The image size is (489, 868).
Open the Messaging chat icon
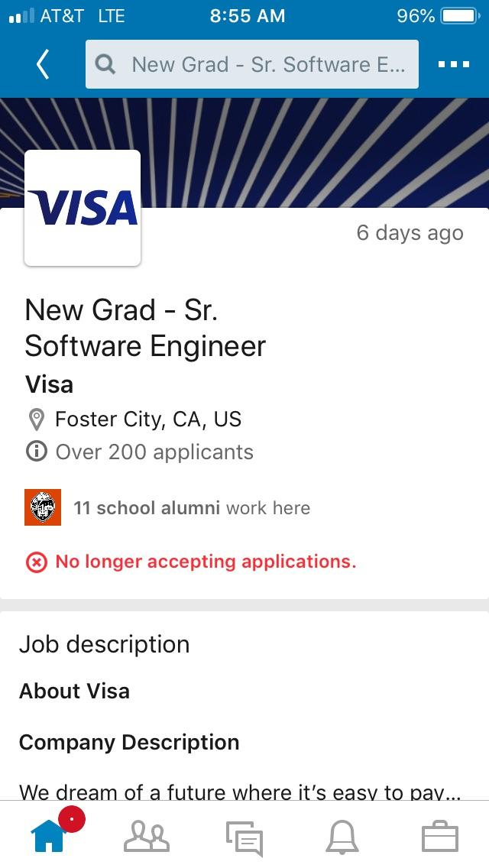click(x=244, y=837)
